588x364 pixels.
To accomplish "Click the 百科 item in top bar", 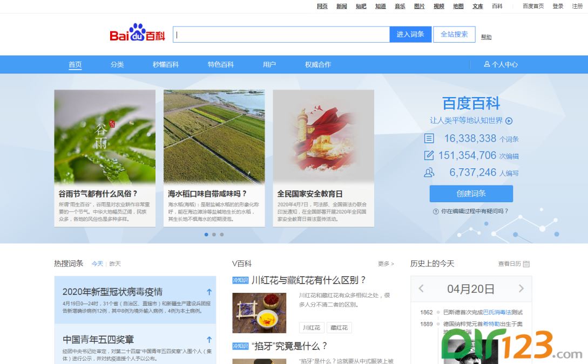I will coord(497,6).
